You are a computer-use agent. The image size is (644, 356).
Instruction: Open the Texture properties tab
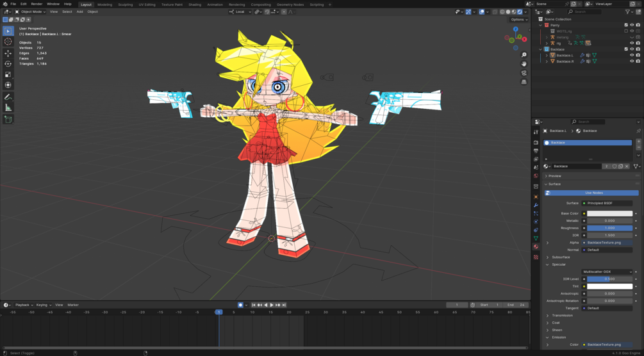[x=536, y=257]
